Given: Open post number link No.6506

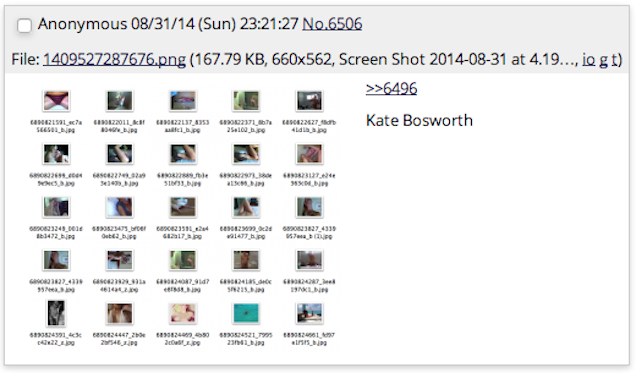Looking at the screenshot, I should pos(332,24).
